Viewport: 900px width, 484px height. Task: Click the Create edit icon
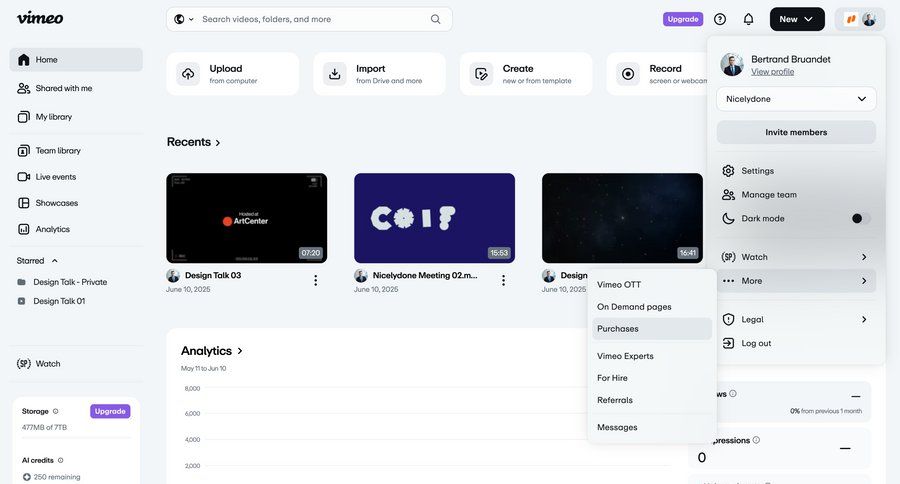(481, 74)
